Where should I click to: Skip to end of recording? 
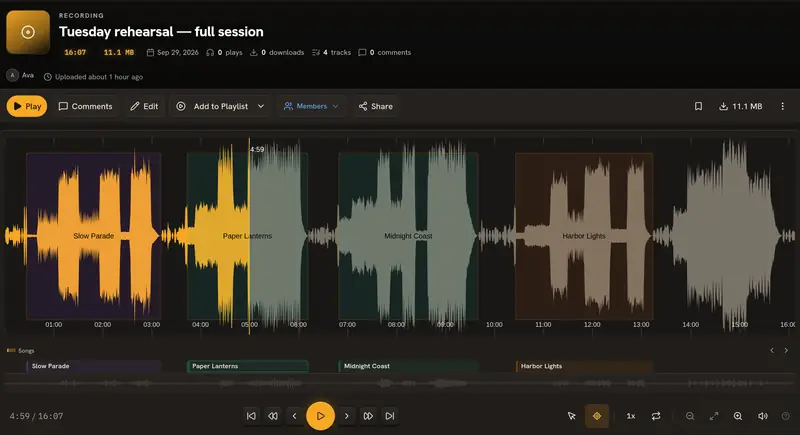[x=390, y=416]
